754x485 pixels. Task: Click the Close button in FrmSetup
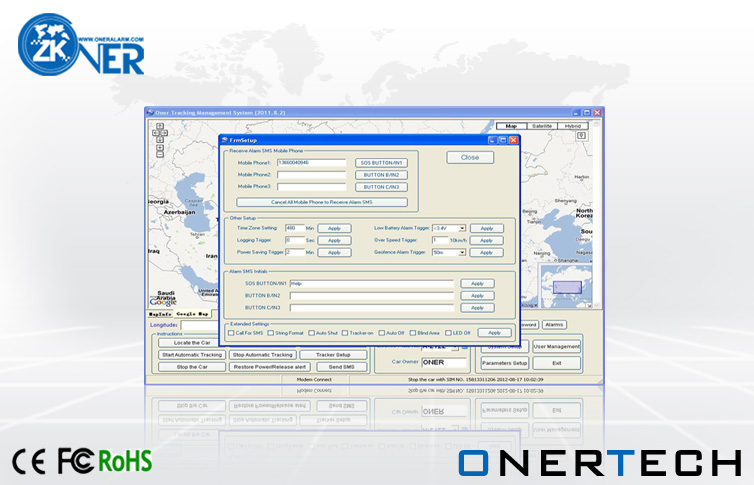click(x=470, y=157)
